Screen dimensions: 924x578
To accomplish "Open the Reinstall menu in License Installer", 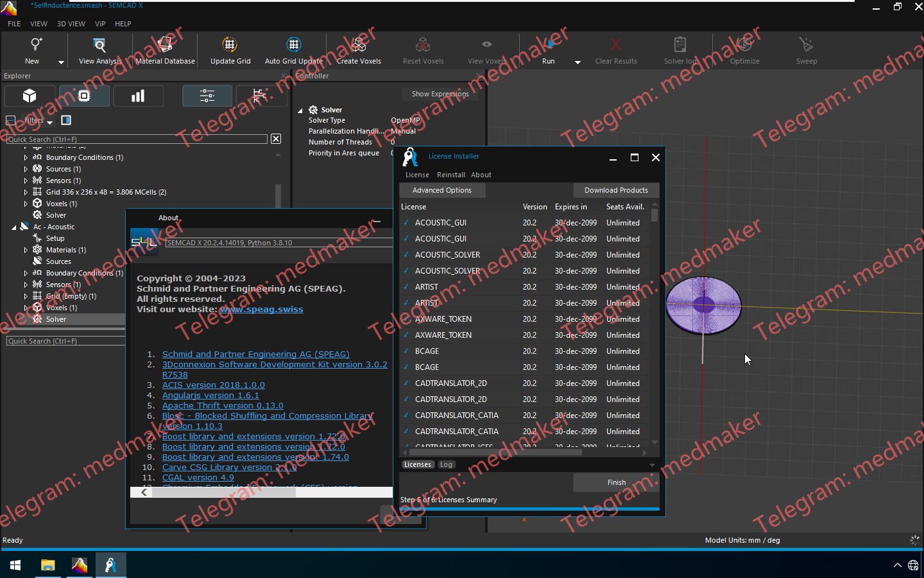I will click(x=451, y=175).
